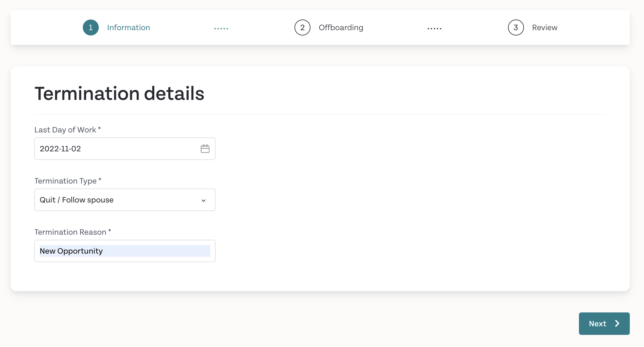Click the step 3 circle icon
Image resolution: width=644 pixels, height=347 pixels.
516,27
